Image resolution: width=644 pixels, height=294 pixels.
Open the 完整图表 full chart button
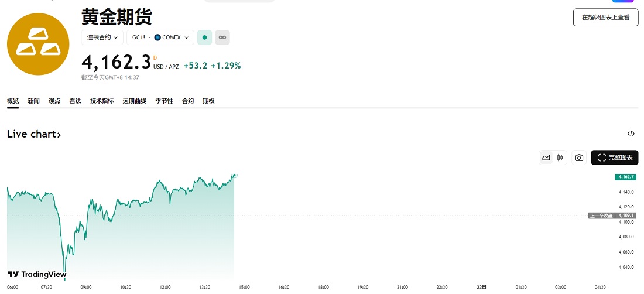[x=615, y=158]
